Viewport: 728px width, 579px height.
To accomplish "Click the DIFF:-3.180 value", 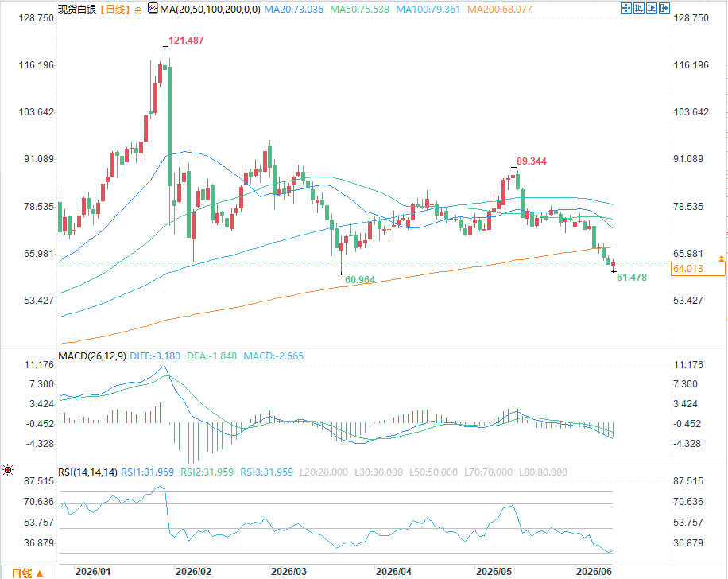I will (x=155, y=356).
